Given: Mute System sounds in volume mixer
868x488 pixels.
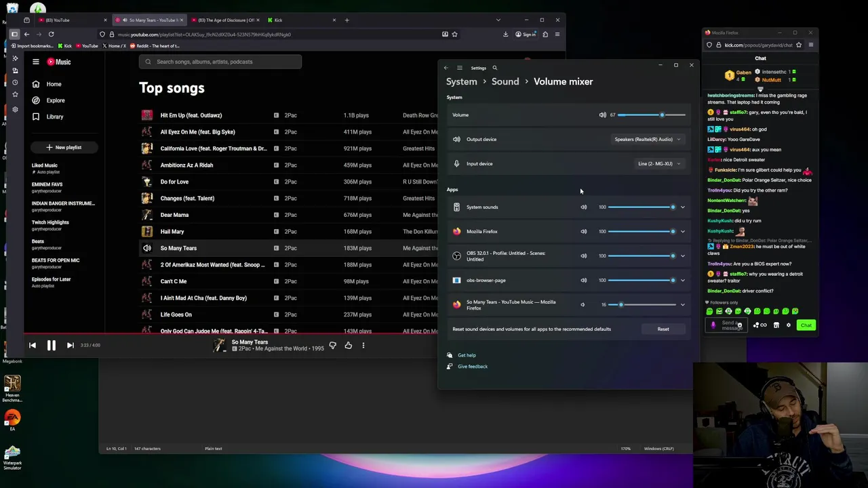Looking at the screenshot, I should (x=583, y=207).
